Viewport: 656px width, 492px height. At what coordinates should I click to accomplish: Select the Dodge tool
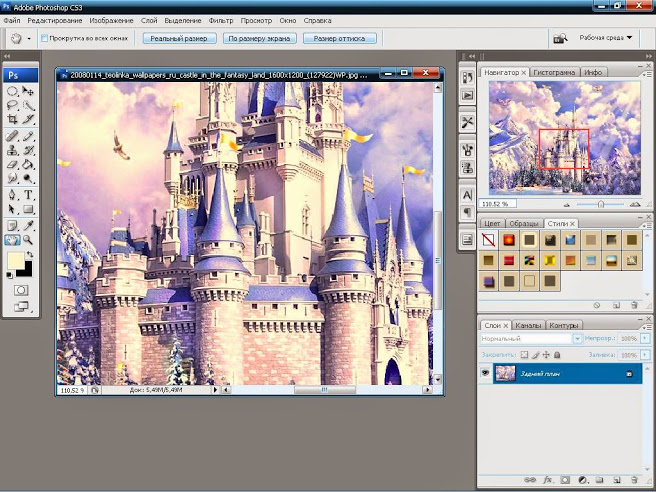[28, 179]
